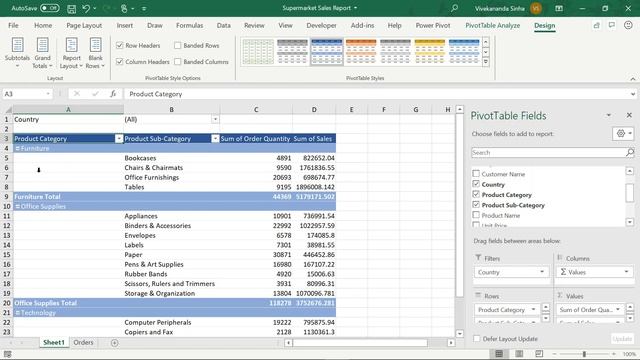
Task: Save the workbook from the toolbar
Action: coord(71,8)
